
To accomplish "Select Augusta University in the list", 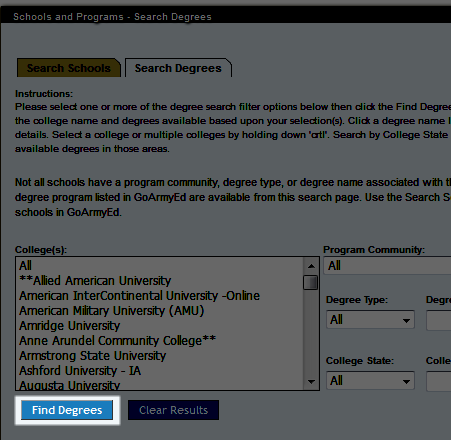I will pos(160,384).
